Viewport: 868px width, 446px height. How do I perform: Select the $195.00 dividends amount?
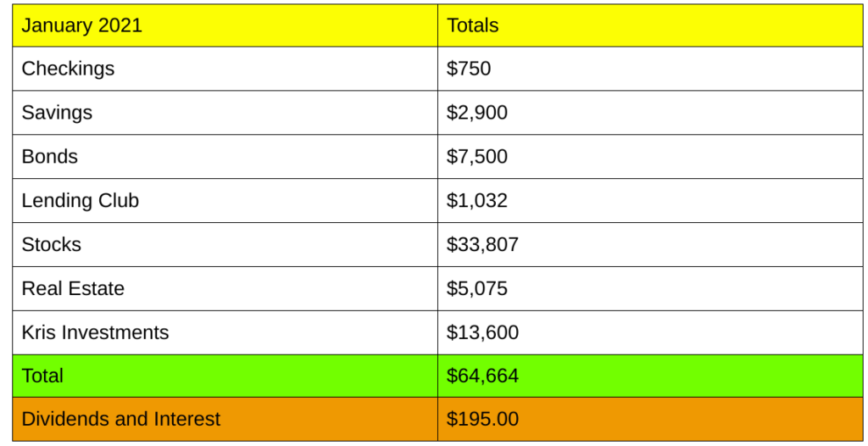click(482, 419)
